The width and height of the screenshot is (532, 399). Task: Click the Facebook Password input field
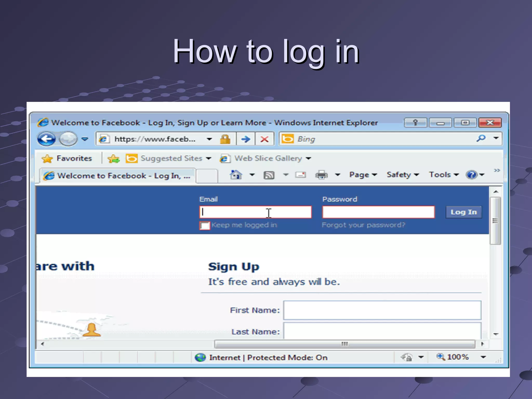click(378, 212)
